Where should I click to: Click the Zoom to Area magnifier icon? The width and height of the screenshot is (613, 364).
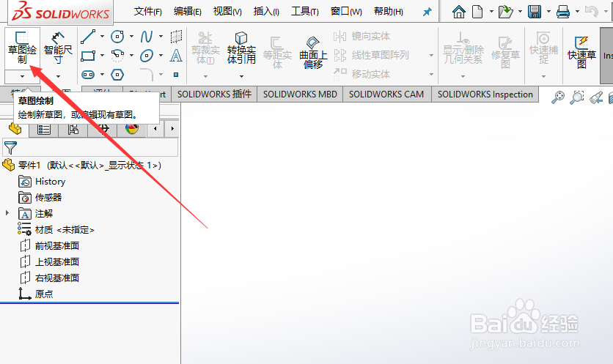click(576, 97)
